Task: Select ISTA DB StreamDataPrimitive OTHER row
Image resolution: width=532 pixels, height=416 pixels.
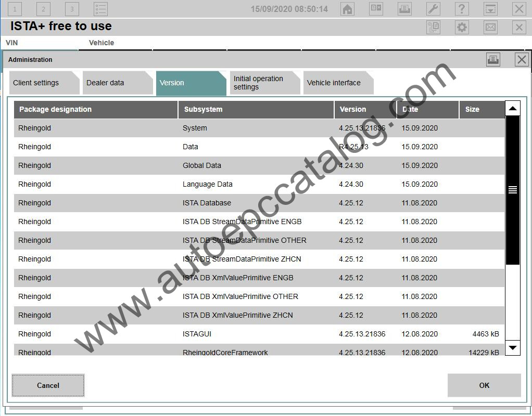Action: point(259,240)
